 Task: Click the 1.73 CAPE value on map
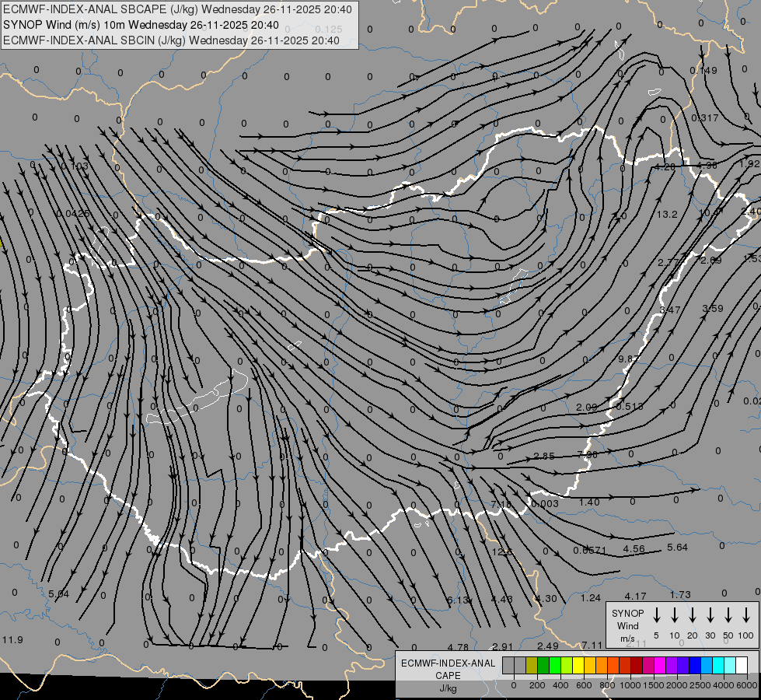pyautogui.click(x=680, y=594)
